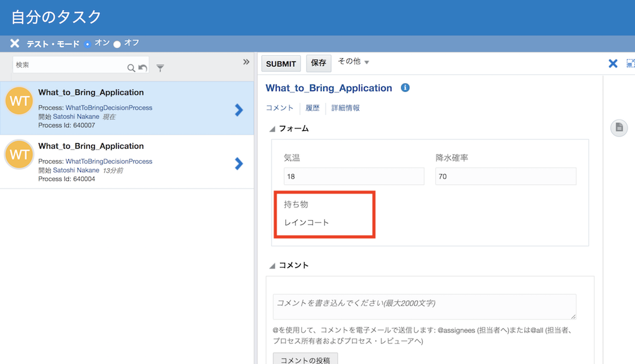Collapse task list panel with double chevron
The height and width of the screenshot is (364, 635).
point(246,62)
